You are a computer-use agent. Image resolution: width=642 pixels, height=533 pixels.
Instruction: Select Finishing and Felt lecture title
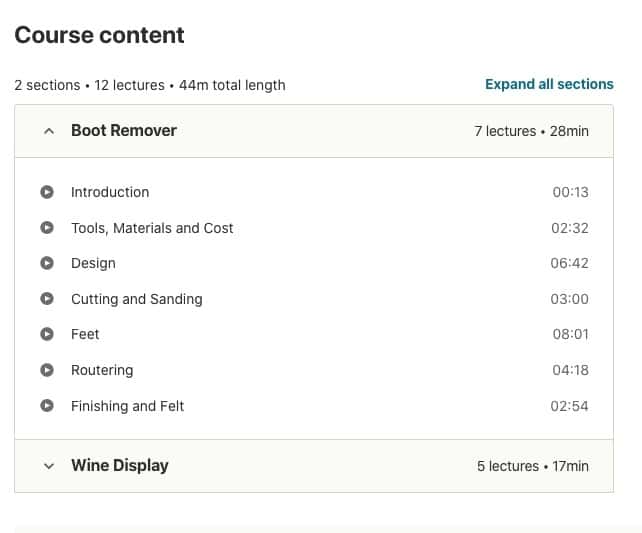click(x=127, y=406)
